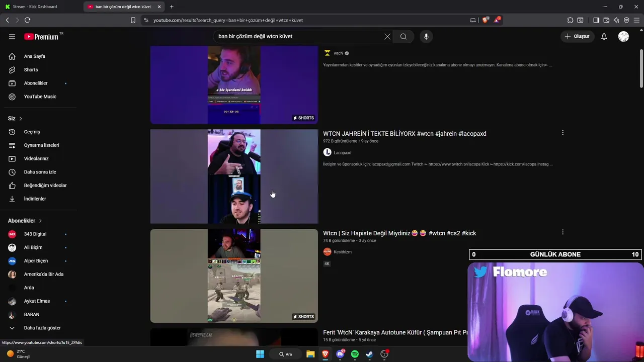The image size is (644, 362).
Task: Play the first wtcN Shorts thumbnail
Action: (x=234, y=85)
